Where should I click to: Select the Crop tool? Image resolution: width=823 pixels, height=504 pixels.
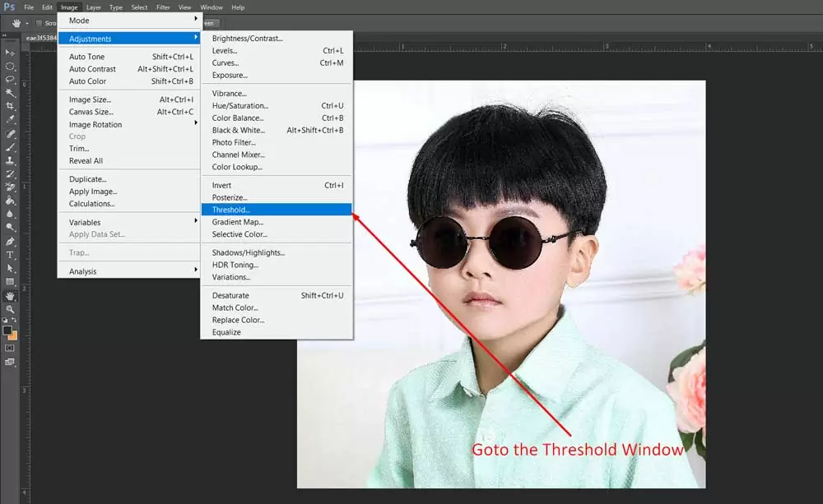click(x=10, y=106)
